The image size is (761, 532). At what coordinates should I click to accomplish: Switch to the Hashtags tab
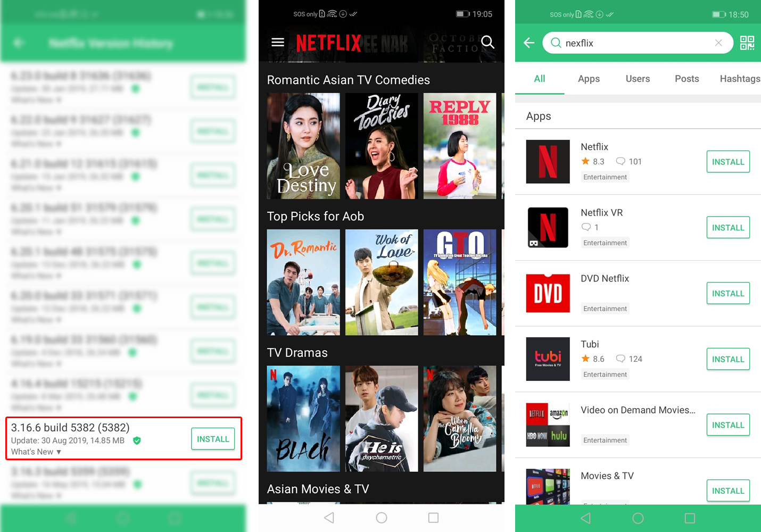740,79
